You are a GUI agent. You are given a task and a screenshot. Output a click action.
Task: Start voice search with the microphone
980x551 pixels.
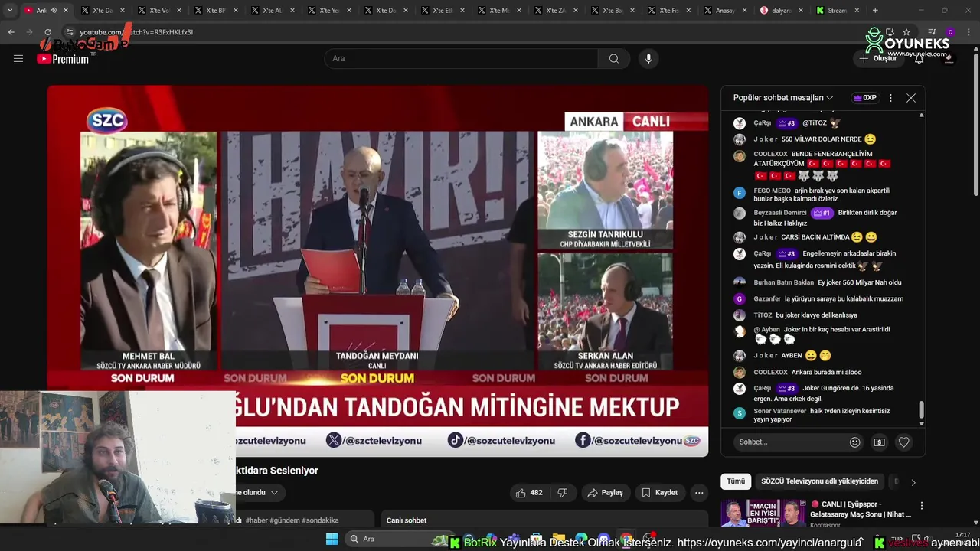[x=648, y=59]
